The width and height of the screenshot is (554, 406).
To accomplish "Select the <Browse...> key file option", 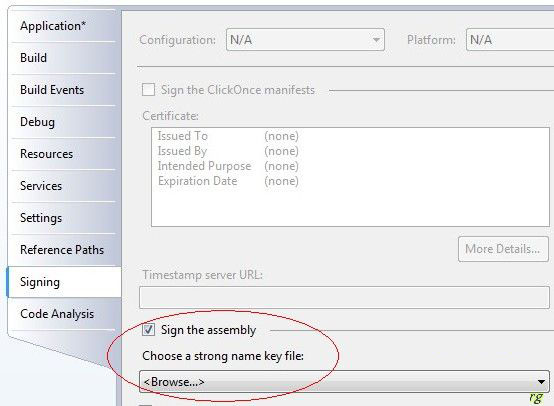I will [x=174, y=382].
